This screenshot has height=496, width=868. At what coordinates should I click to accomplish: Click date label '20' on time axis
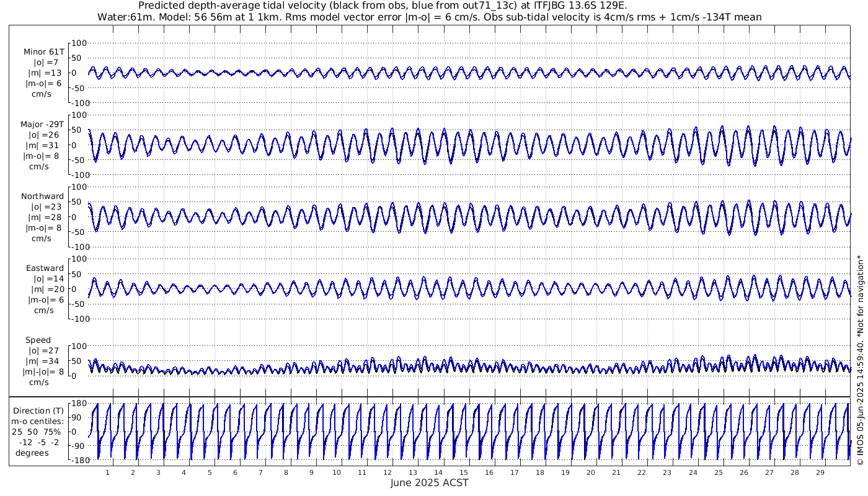click(591, 472)
